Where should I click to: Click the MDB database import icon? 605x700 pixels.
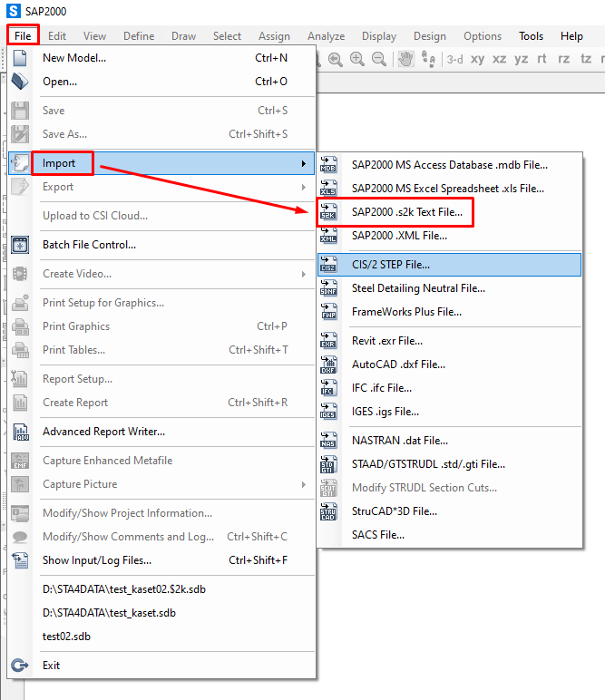click(x=328, y=165)
